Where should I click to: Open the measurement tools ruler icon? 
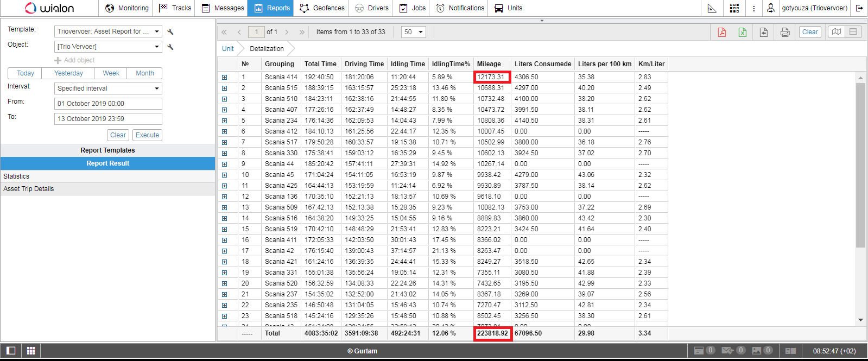712,8
